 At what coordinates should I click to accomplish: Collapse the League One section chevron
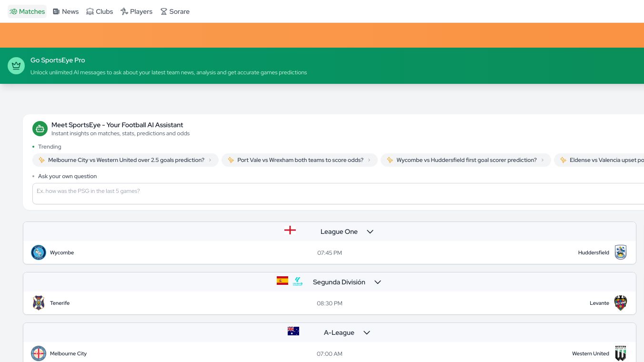370,231
